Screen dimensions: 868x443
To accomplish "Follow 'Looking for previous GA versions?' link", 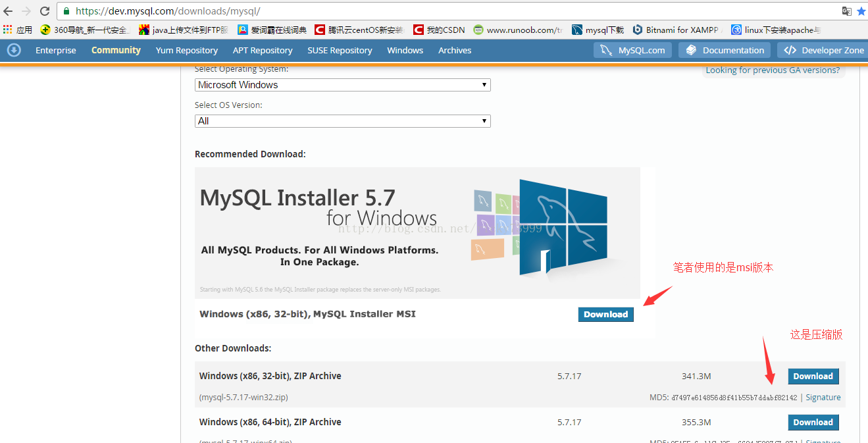I will click(773, 70).
